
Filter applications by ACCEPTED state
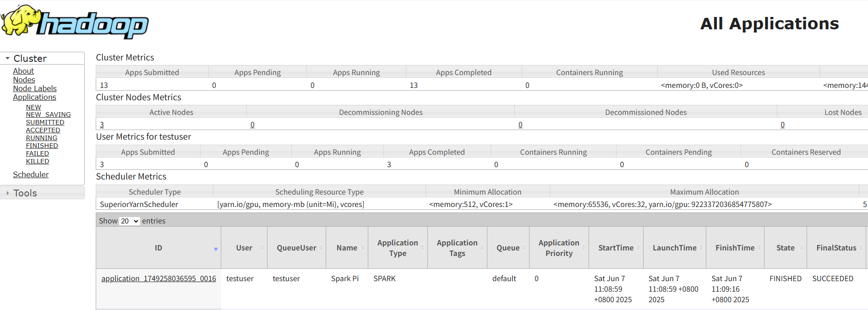43,130
